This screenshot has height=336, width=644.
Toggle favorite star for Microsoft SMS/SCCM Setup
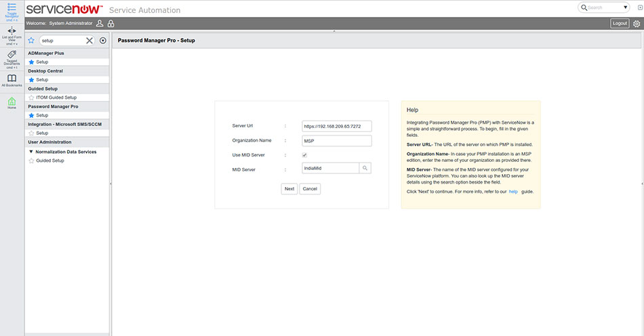(x=31, y=133)
